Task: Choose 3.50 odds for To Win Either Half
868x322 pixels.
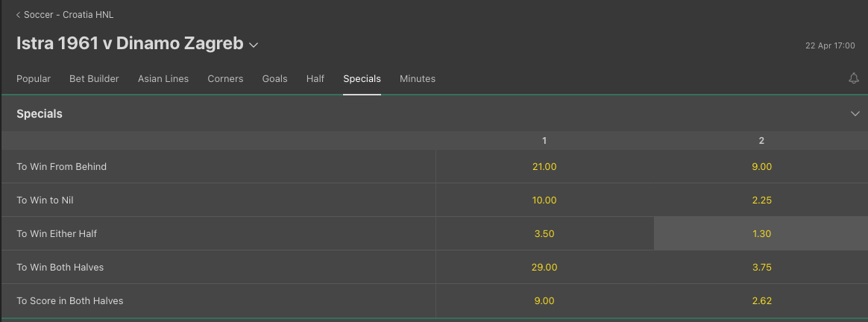Action: (x=544, y=233)
